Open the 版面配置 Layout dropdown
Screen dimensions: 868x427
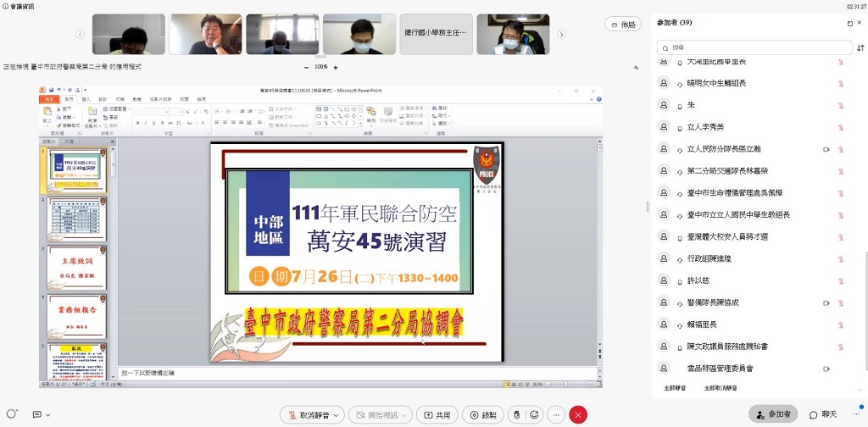tap(116, 109)
